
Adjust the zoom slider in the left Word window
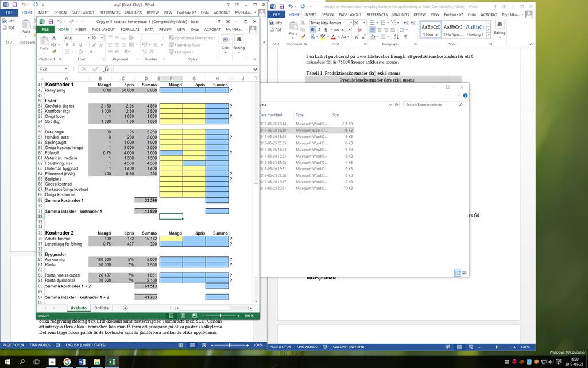pos(230,345)
